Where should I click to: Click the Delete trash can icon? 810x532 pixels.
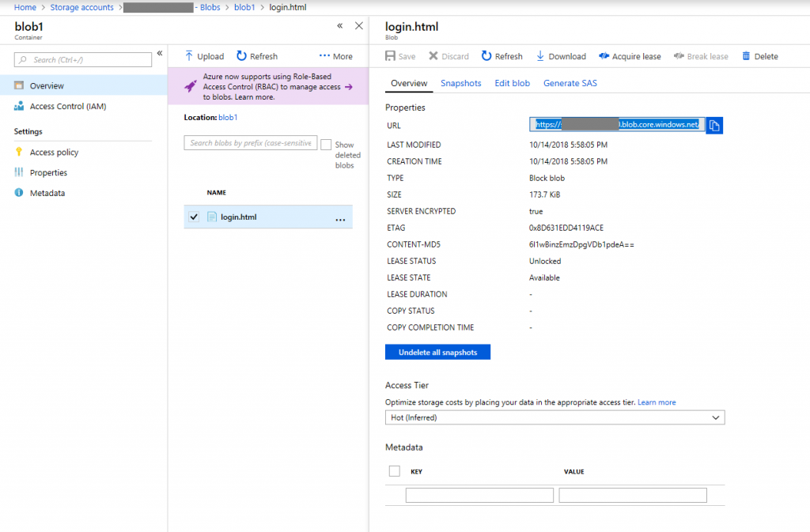[x=746, y=55]
